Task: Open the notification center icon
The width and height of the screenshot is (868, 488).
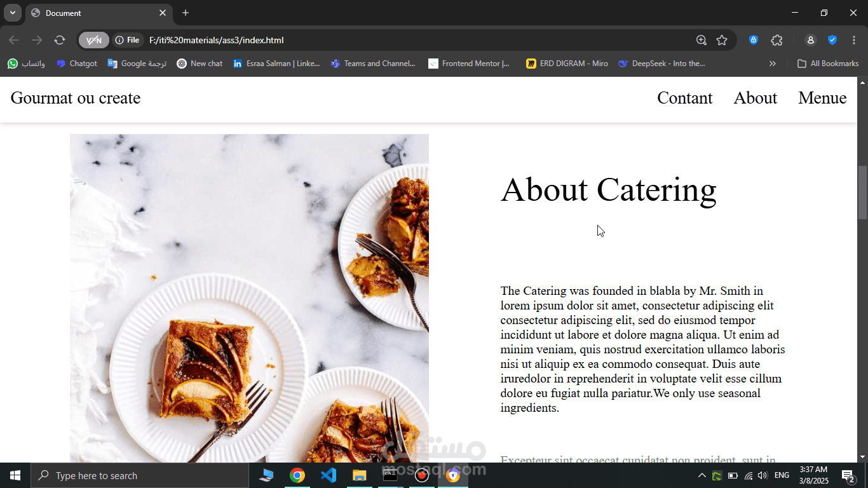Action: (848, 475)
